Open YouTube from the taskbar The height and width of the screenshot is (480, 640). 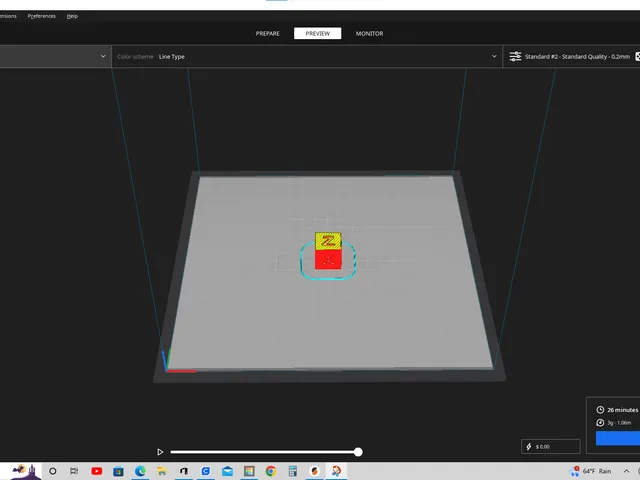tap(97, 471)
